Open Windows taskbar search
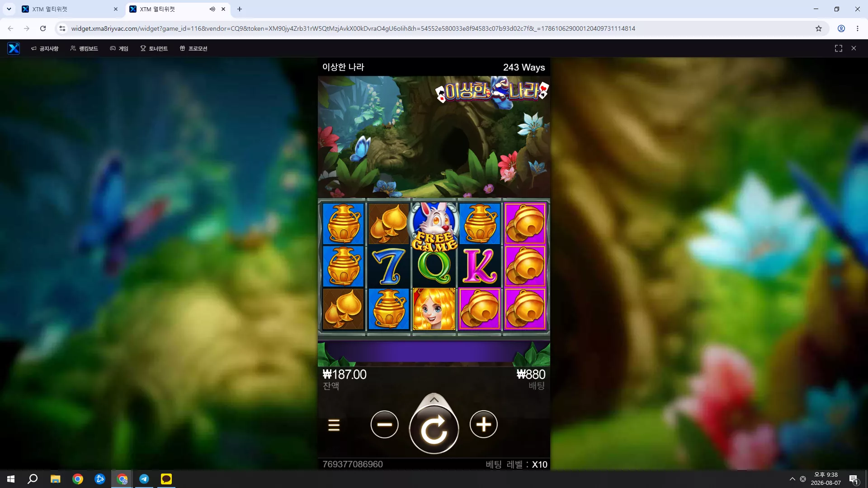This screenshot has width=868, height=488. [33, 479]
